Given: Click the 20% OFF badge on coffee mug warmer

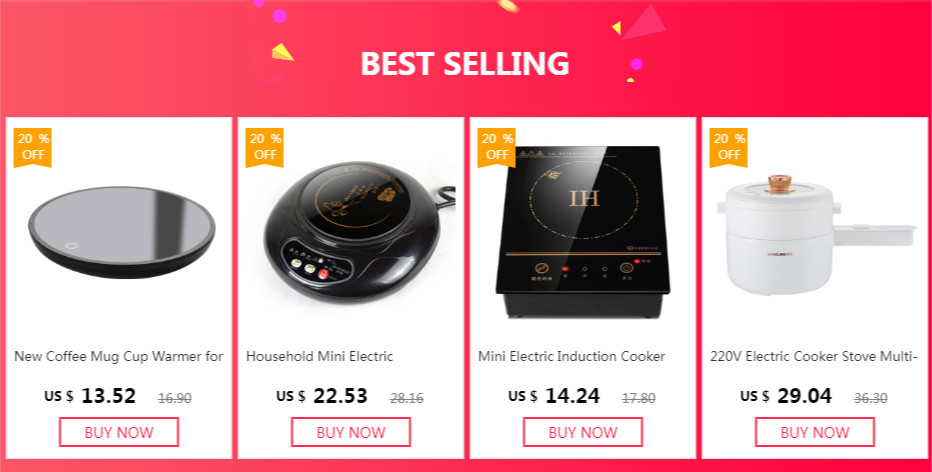Looking at the screenshot, I should [x=33, y=147].
